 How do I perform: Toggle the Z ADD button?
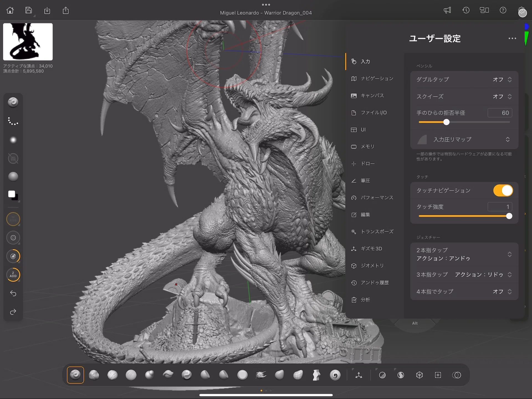tap(13, 275)
